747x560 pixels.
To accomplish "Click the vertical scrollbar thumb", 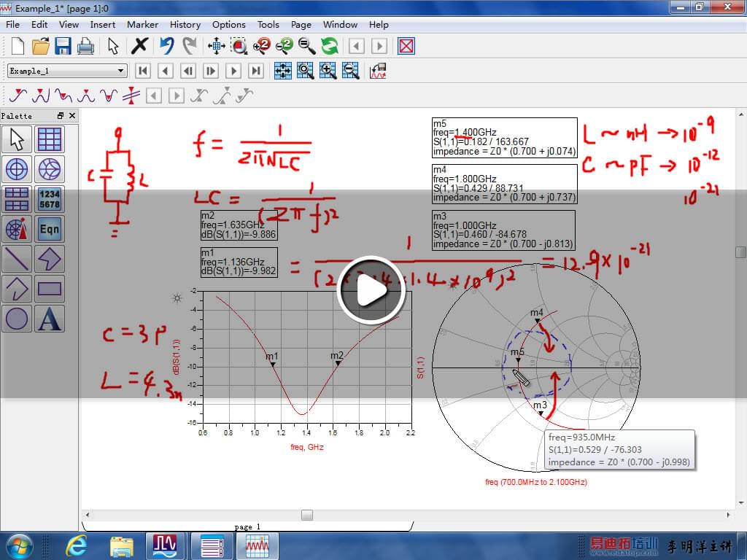I will pos(741,252).
